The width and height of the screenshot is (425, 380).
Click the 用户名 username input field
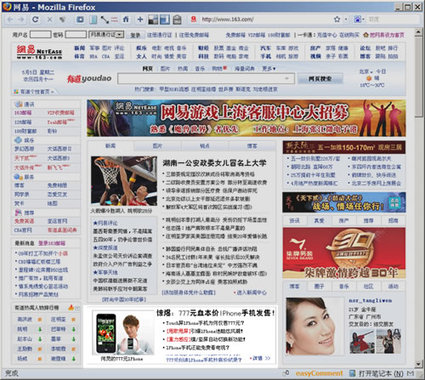coord(40,35)
